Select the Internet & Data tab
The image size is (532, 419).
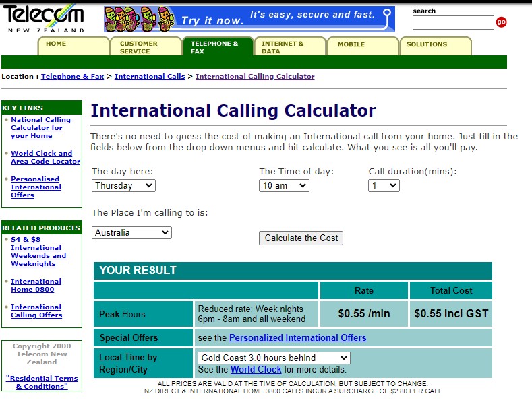coord(290,47)
